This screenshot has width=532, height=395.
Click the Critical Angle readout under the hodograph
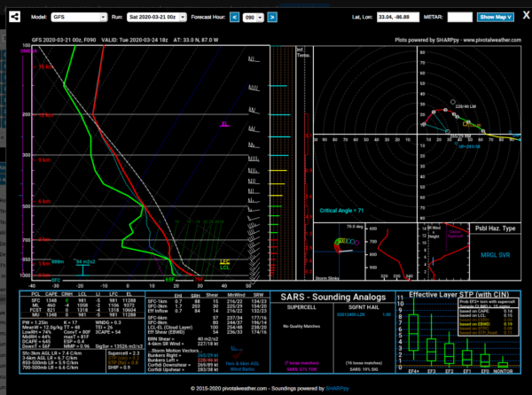click(x=342, y=212)
